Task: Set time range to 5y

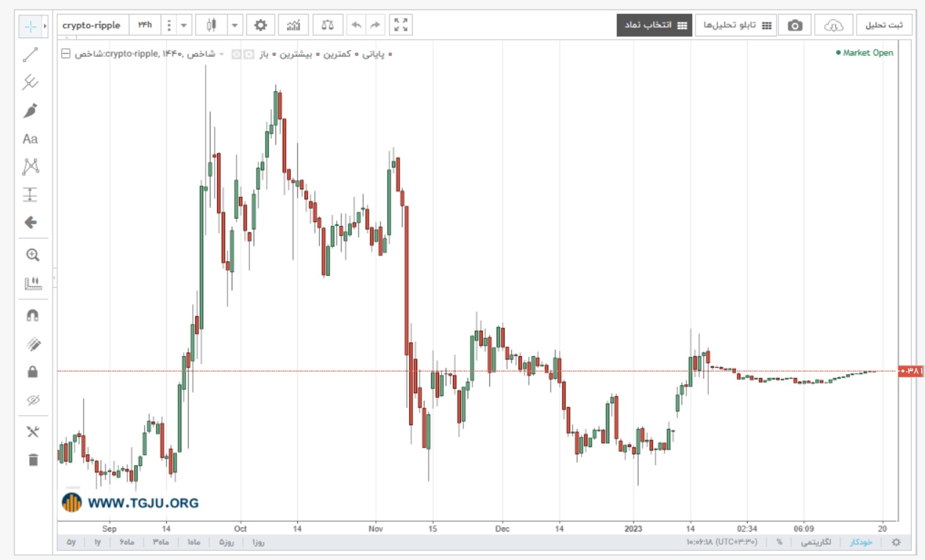Action: point(71,542)
